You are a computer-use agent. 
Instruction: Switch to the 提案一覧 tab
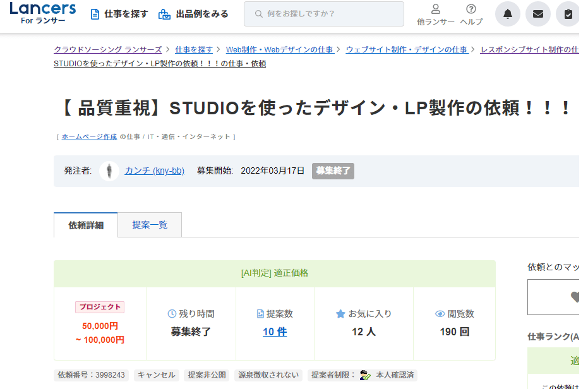(x=150, y=225)
